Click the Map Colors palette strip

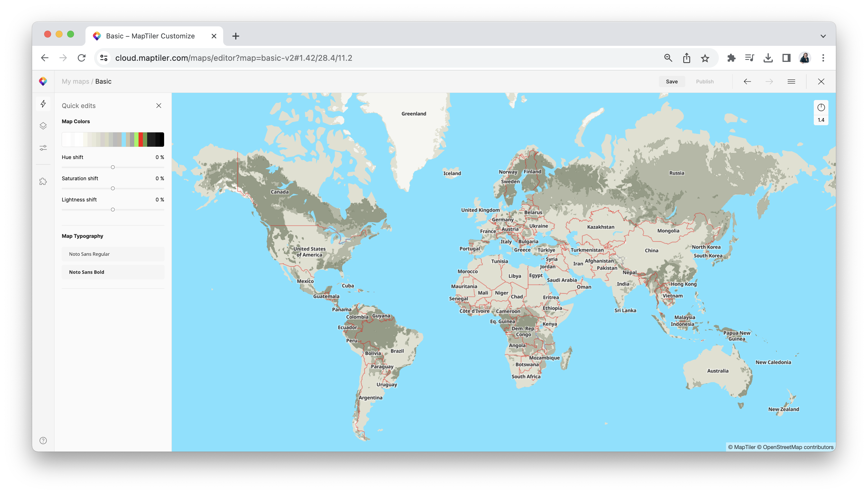point(113,140)
